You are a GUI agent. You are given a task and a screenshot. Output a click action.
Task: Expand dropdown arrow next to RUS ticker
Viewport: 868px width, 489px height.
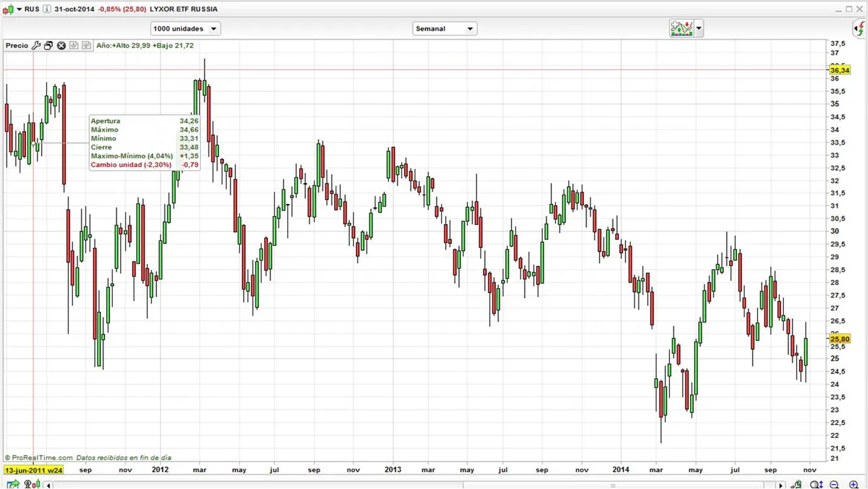click(20, 9)
